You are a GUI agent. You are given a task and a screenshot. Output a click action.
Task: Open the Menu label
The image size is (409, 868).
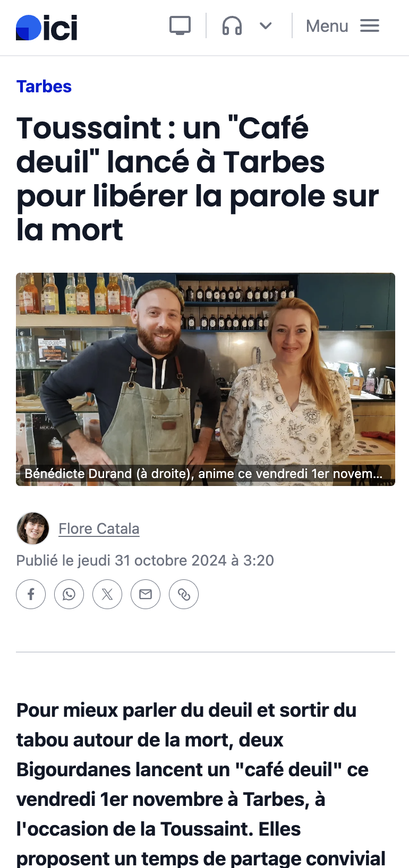pos(327,26)
